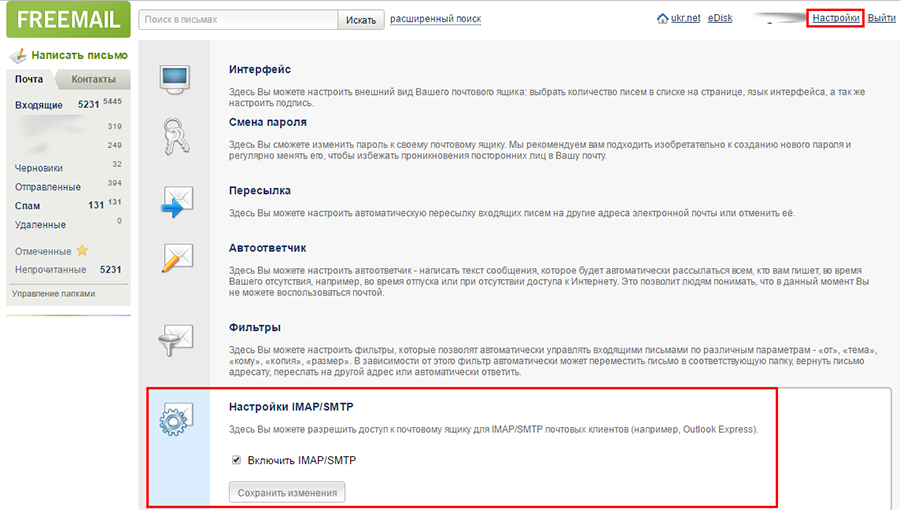Open the Входящие inbox folder
This screenshot has height=516, width=900.
pyautogui.click(x=39, y=105)
